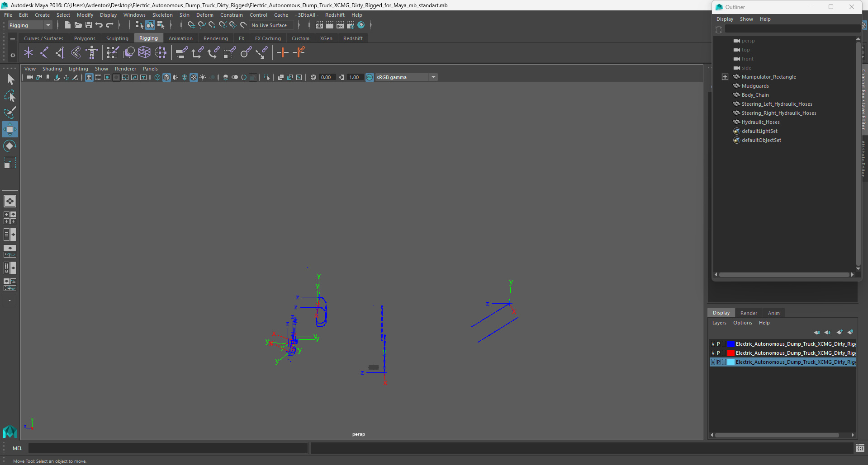Select the Create Locator shelf icon
This screenshot has width=868, height=465.
tap(28, 53)
